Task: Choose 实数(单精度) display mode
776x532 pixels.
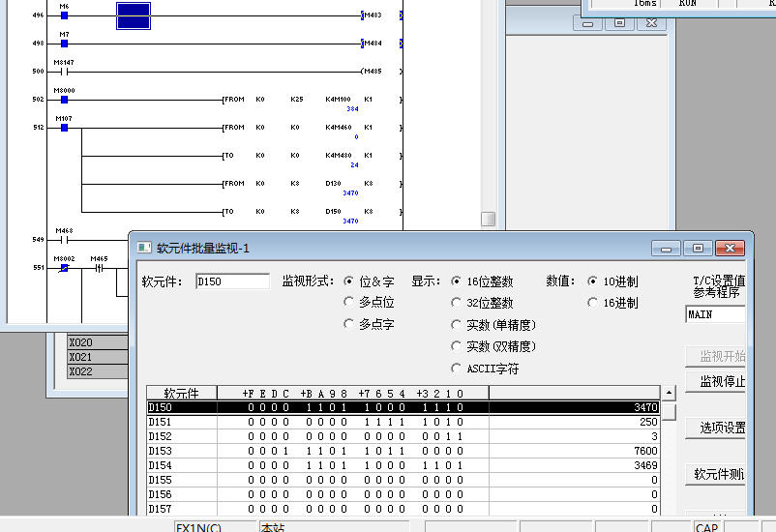Action: (457, 325)
